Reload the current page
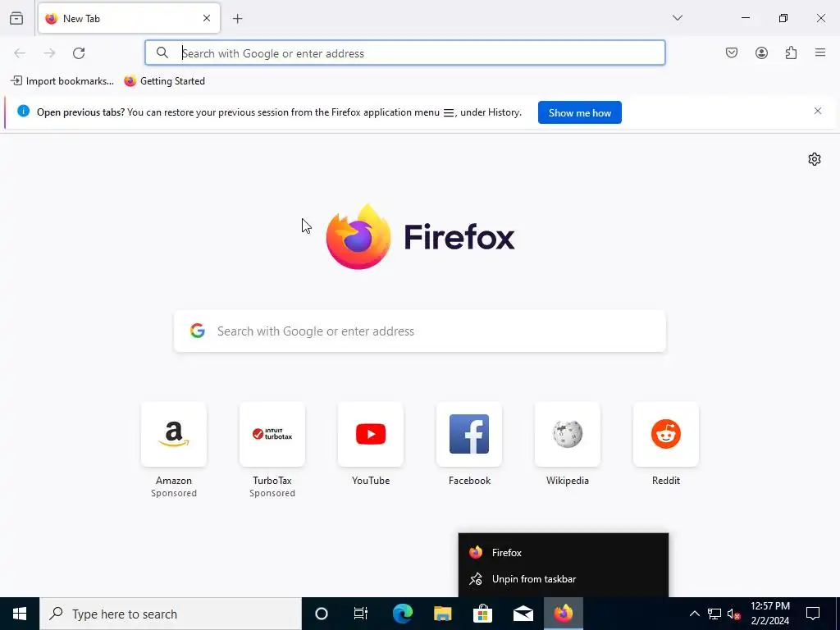The height and width of the screenshot is (630, 840). coord(79,53)
